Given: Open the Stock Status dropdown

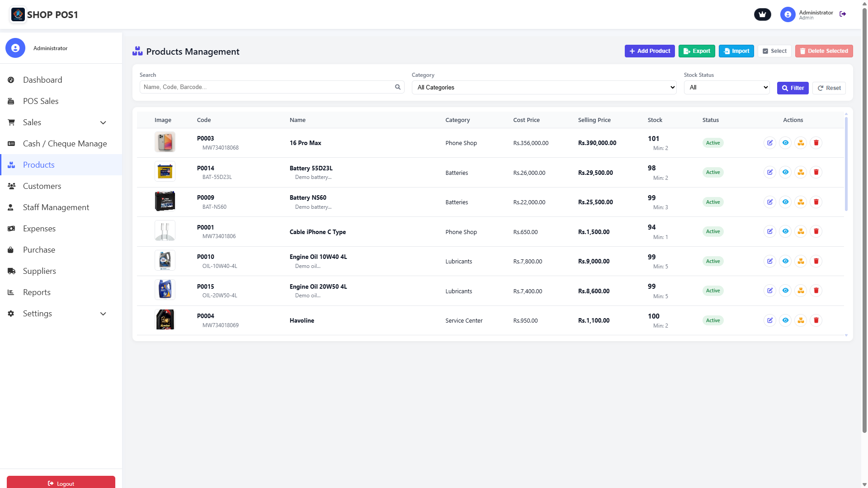Looking at the screenshot, I should tap(726, 88).
